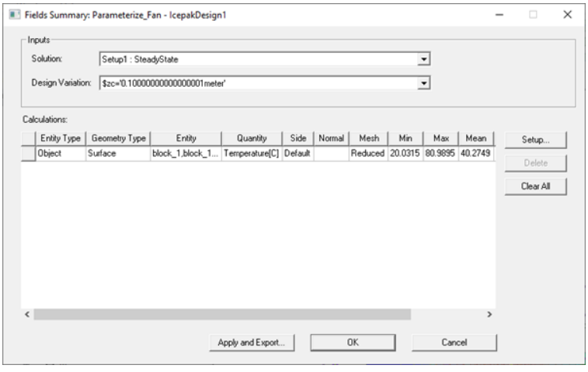
Task: Click the Surface geometry type cell
Action: coord(118,154)
